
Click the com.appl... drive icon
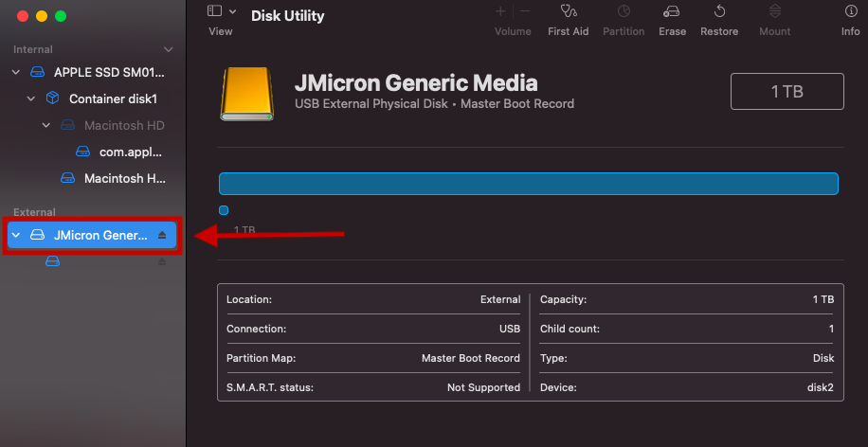82,152
